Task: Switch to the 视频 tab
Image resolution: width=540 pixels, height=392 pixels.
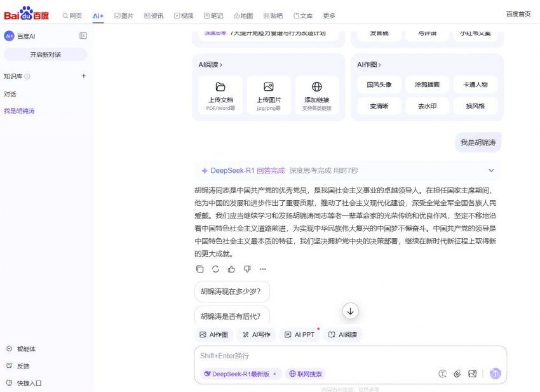Action: click(x=184, y=15)
